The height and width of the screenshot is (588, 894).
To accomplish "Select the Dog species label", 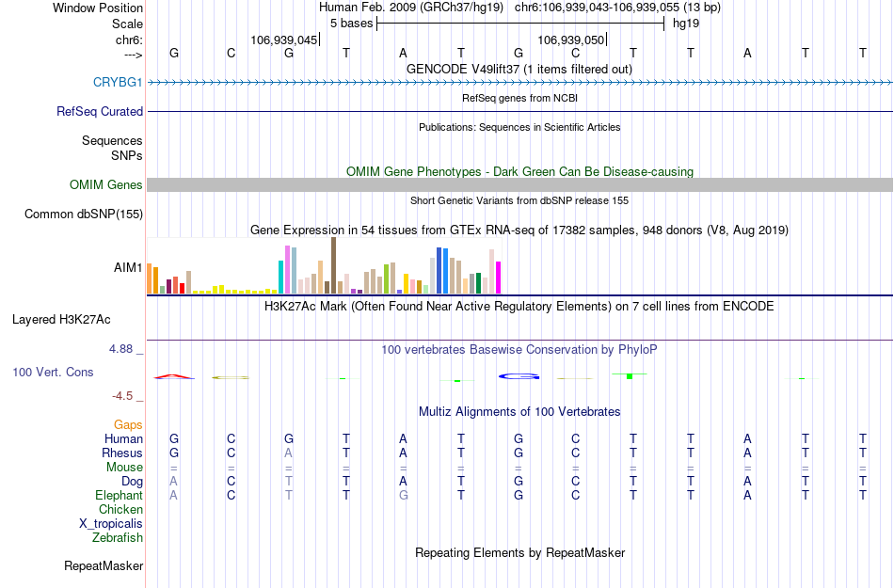I will 132,482.
